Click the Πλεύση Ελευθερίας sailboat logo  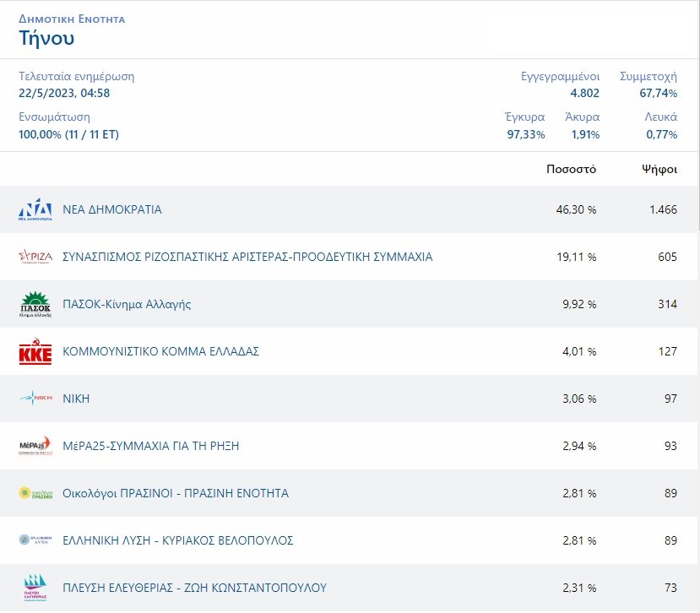click(35, 588)
